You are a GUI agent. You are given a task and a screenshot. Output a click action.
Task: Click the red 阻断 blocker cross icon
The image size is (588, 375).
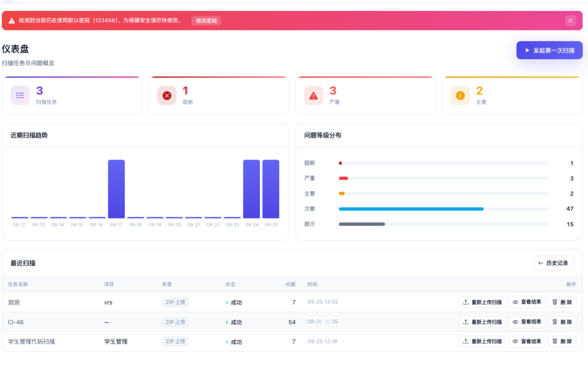pyautogui.click(x=167, y=95)
